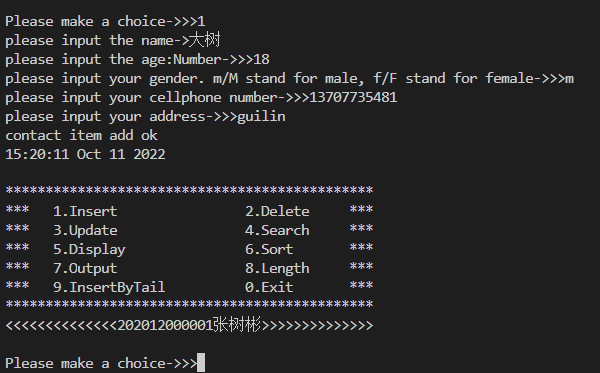This screenshot has width=600, height=373.
Task: Click the age value 18
Action: (261, 59)
